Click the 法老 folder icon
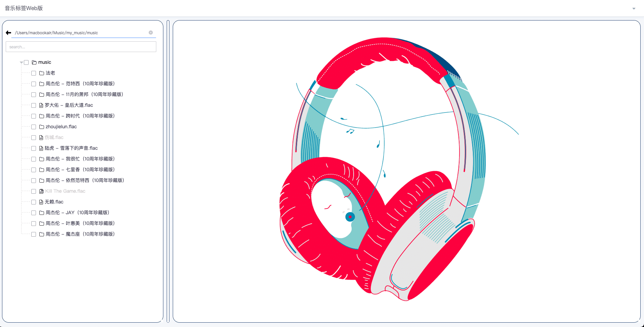Screen dimensions: 644x327 (x=42, y=73)
